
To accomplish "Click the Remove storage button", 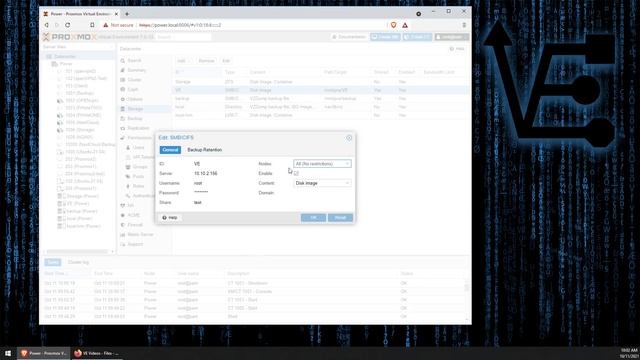I will click(x=206, y=61).
